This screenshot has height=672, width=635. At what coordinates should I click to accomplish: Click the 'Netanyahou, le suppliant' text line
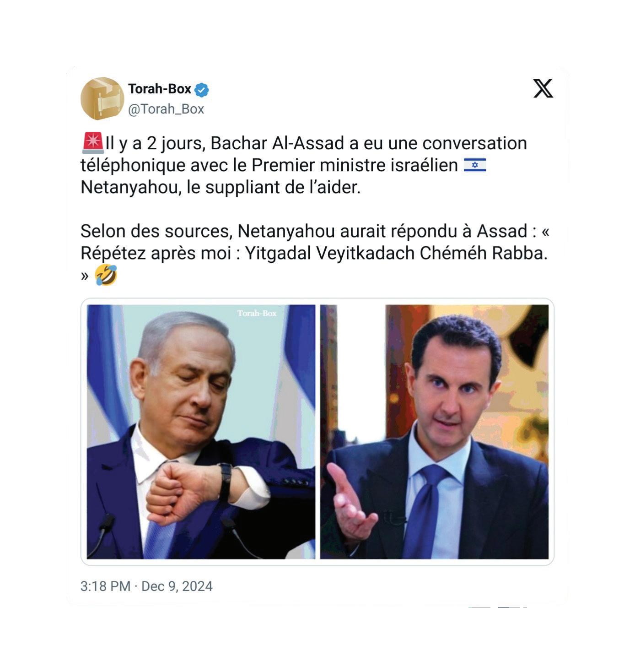click(221, 187)
